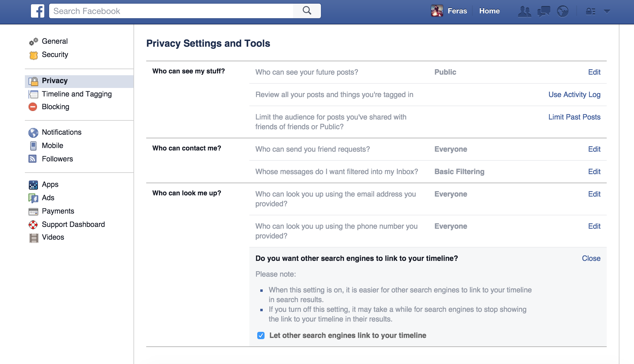
Task: Edit who can send friend requests
Action: 594,149
